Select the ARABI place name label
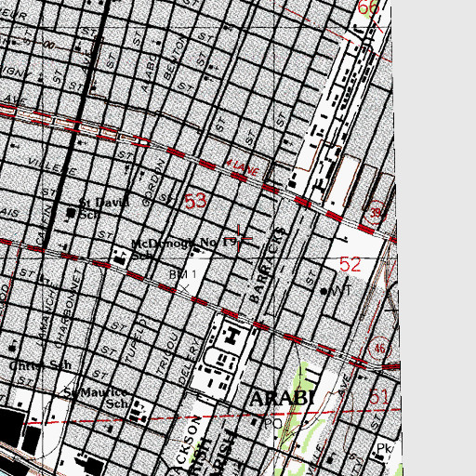 click(x=283, y=398)
